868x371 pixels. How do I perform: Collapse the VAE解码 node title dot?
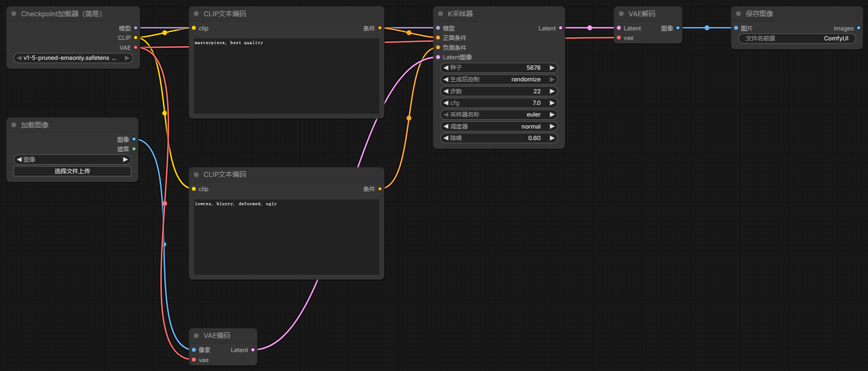coord(621,14)
